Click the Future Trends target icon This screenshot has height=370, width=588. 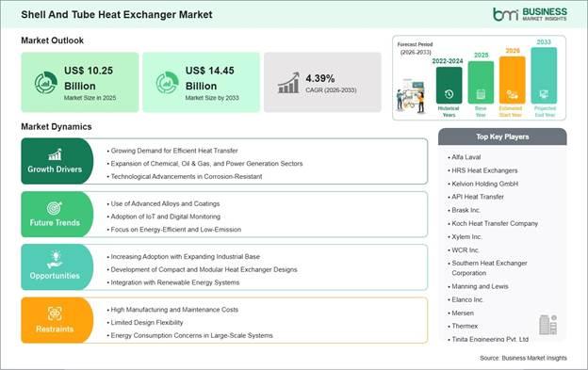click(55, 208)
